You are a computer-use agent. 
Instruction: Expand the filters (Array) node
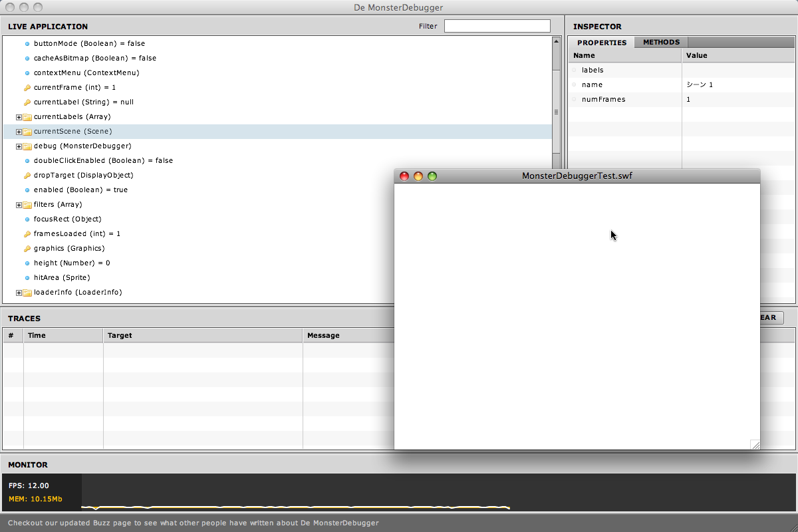pyautogui.click(x=19, y=205)
